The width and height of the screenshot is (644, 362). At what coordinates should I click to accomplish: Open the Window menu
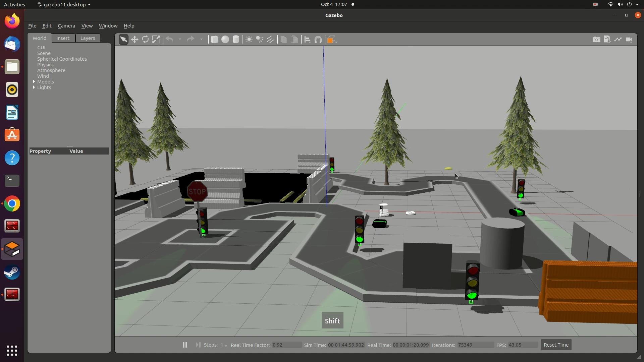[108, 26]
